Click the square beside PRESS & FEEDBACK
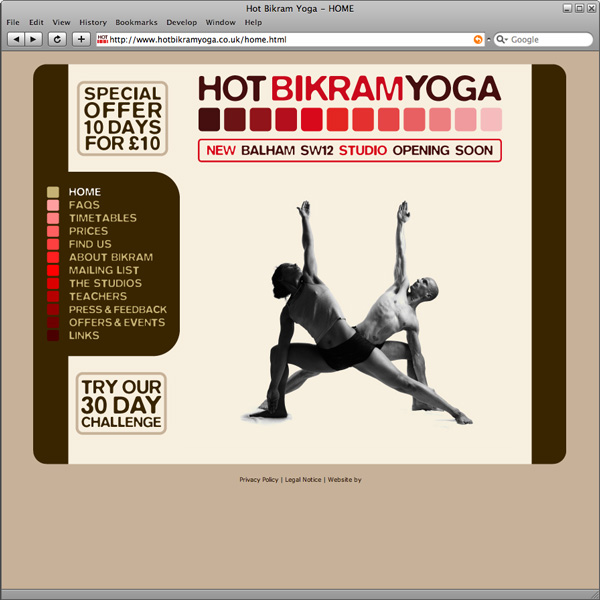Viewport: 600px width, 600px height. pyautogui.click(x=53, y=309)
